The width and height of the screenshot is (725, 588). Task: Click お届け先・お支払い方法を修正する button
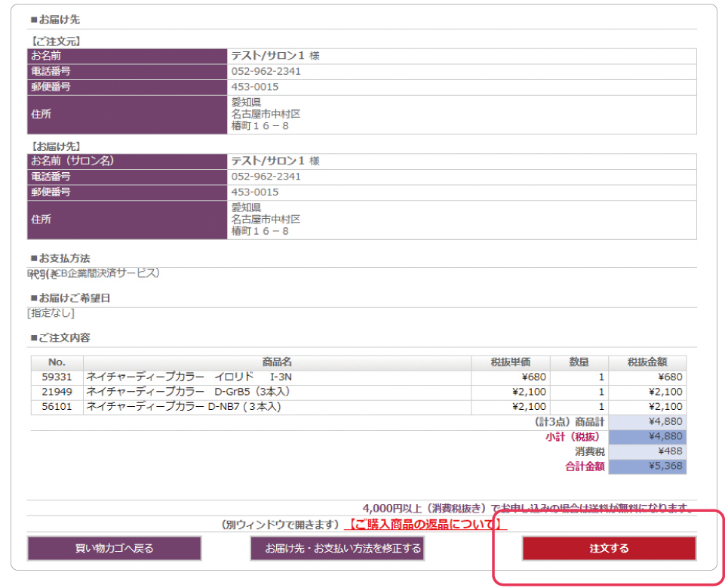pyautogui.click(x=337, y=549)
